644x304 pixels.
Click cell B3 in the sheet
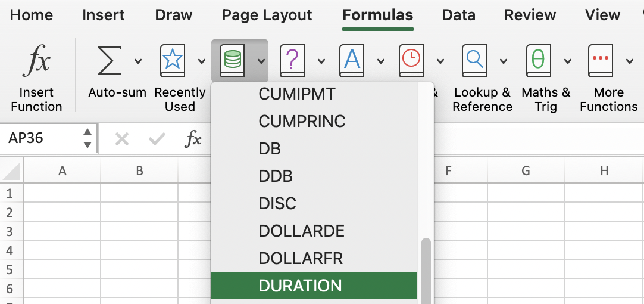pyautogui.click(x=139, y=231)
